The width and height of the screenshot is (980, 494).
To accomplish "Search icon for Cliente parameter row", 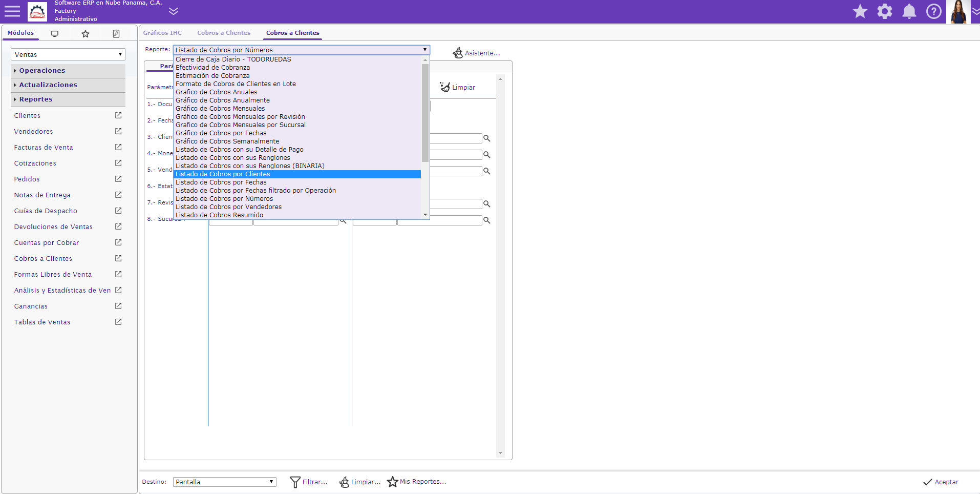I will pos(487,138).
